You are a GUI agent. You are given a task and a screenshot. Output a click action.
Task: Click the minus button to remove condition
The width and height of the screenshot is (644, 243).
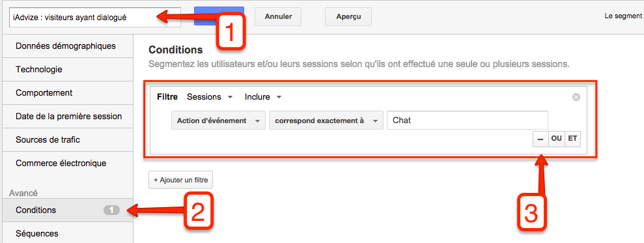coord(540,139)
